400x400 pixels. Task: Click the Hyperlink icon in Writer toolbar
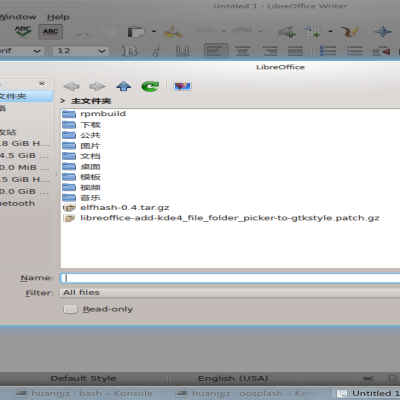click(x=287, y=32)
